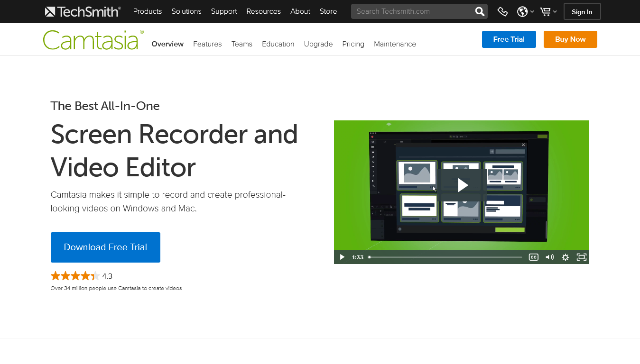Toggle closed captions on the video

(533, 257)
